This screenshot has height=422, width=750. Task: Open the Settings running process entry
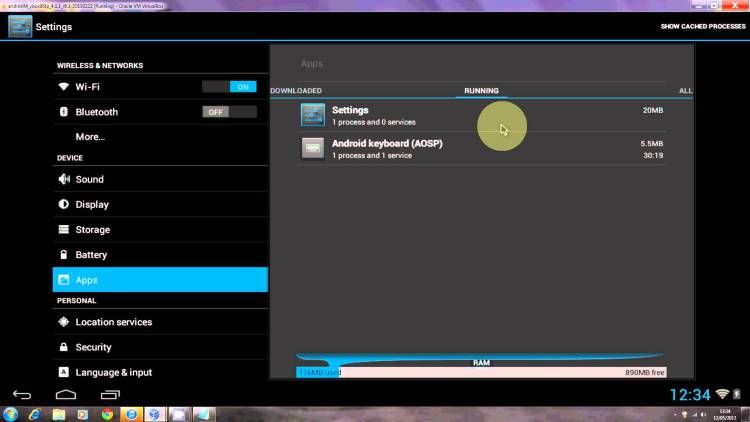pos(482,115)
